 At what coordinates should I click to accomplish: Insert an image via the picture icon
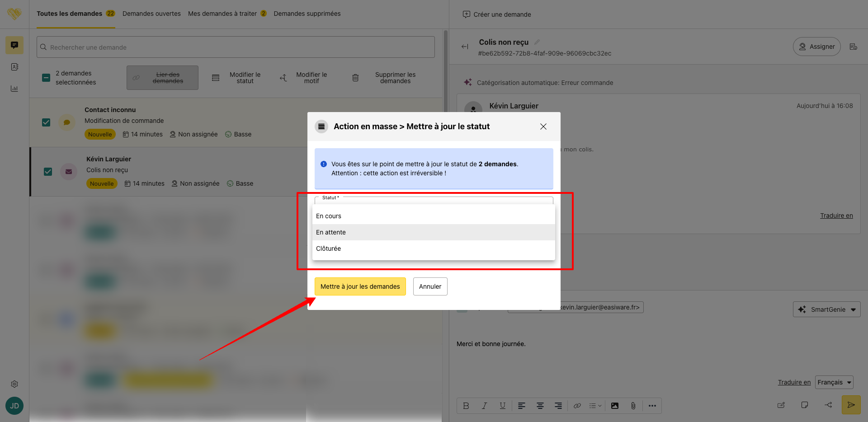click(615, 406)
